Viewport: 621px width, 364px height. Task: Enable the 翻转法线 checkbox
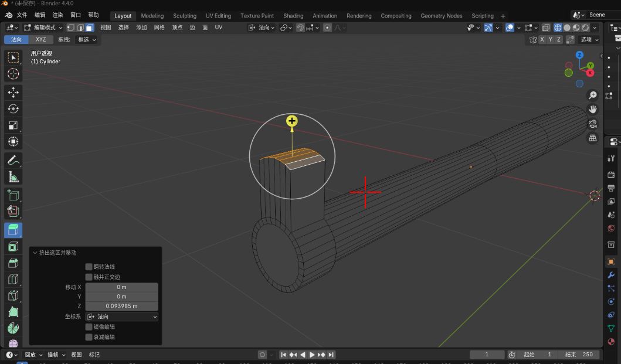coord(89,267)
